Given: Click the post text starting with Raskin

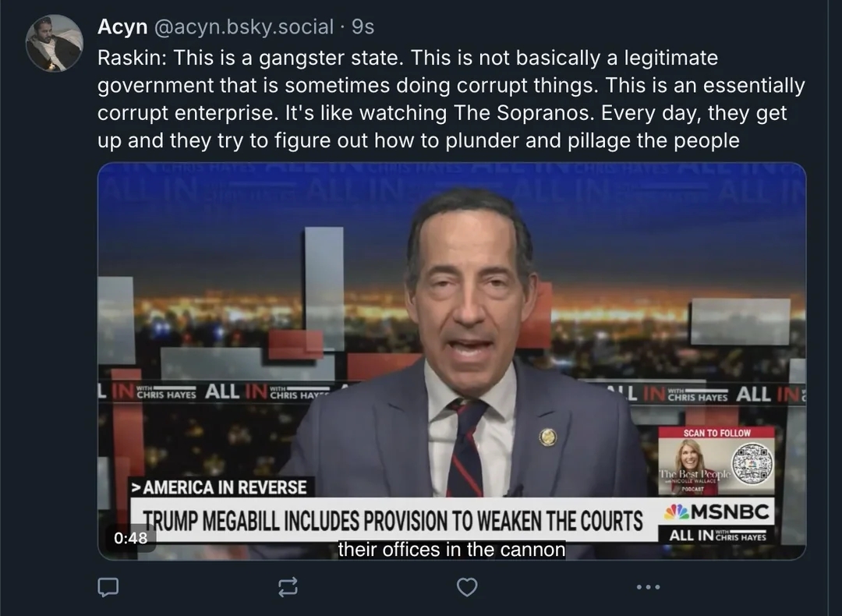Looking at the screenshot, I should click(x=451, y=99).
